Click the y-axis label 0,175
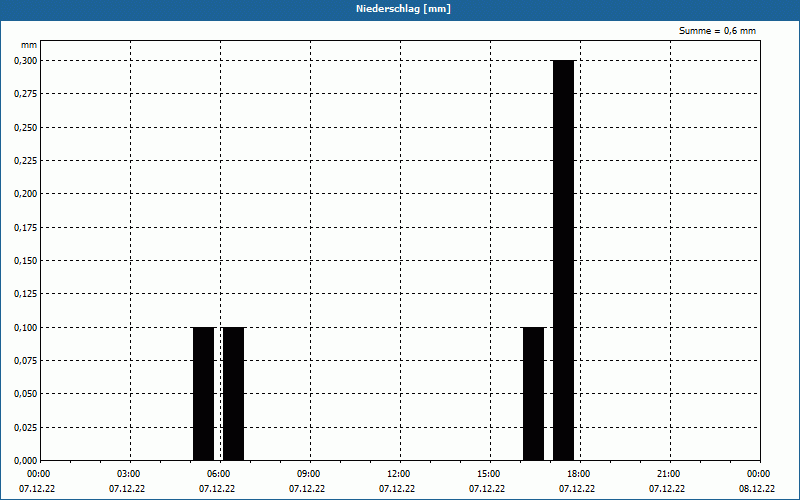The image size is (800, 500). pos(26,228)
